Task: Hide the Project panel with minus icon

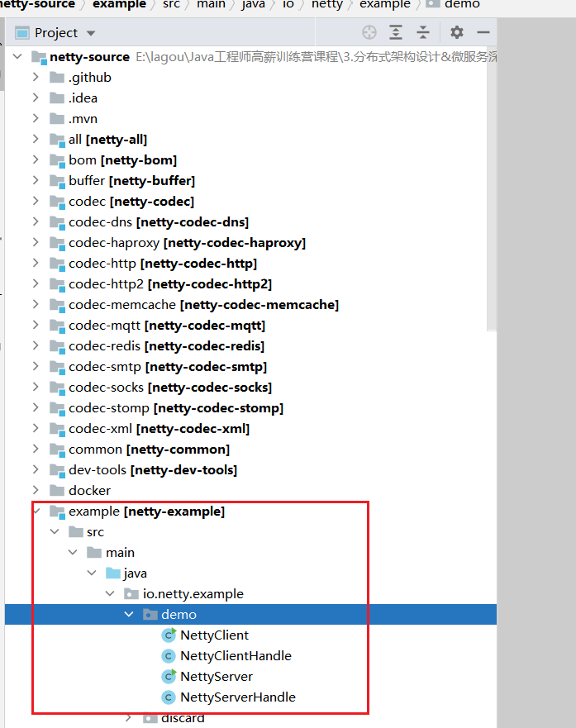Action: (483, 32)
